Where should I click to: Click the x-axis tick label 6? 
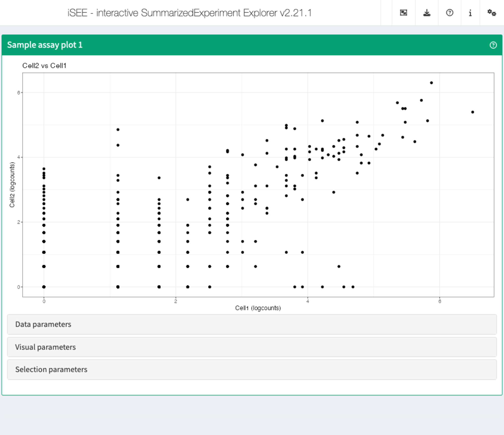point(440,301)
